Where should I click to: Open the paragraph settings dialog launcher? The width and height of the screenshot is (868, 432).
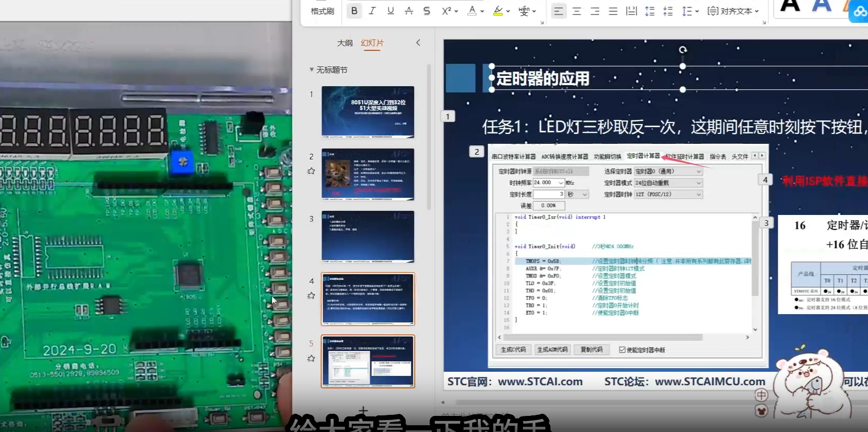764,22
